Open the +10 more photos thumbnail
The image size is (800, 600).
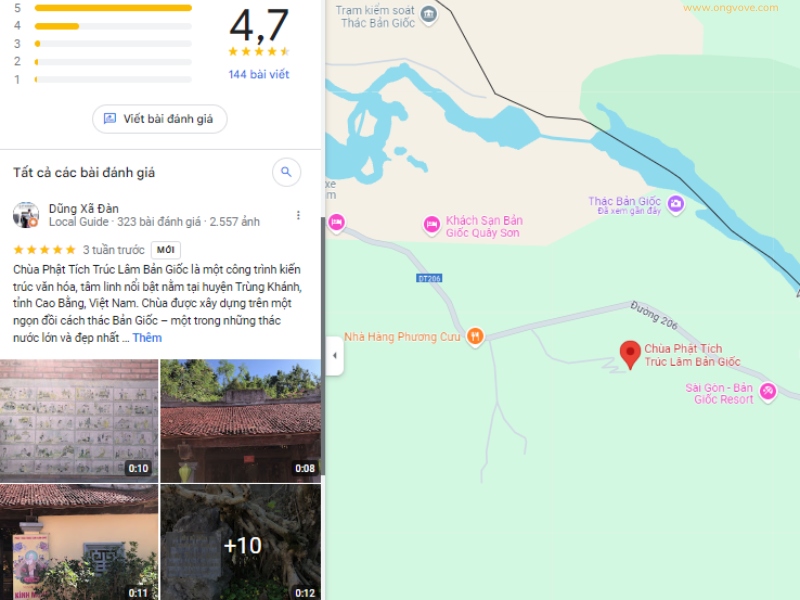(241, 542)
